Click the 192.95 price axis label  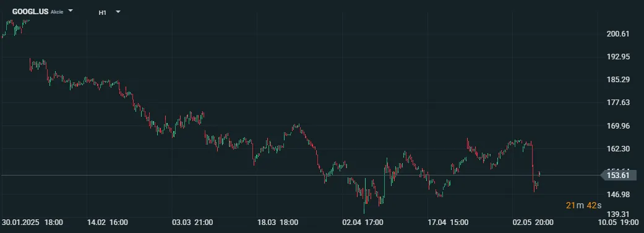618,57
